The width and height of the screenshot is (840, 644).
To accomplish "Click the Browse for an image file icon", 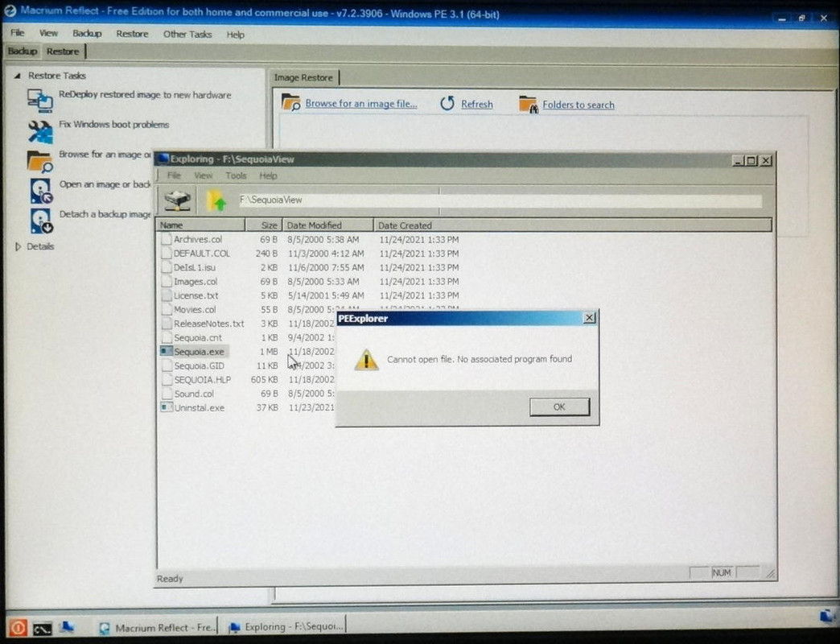I will (x=291, y=102).
